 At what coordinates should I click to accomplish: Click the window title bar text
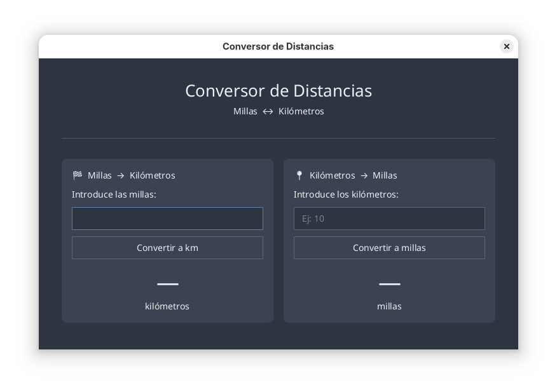point(278,46)
